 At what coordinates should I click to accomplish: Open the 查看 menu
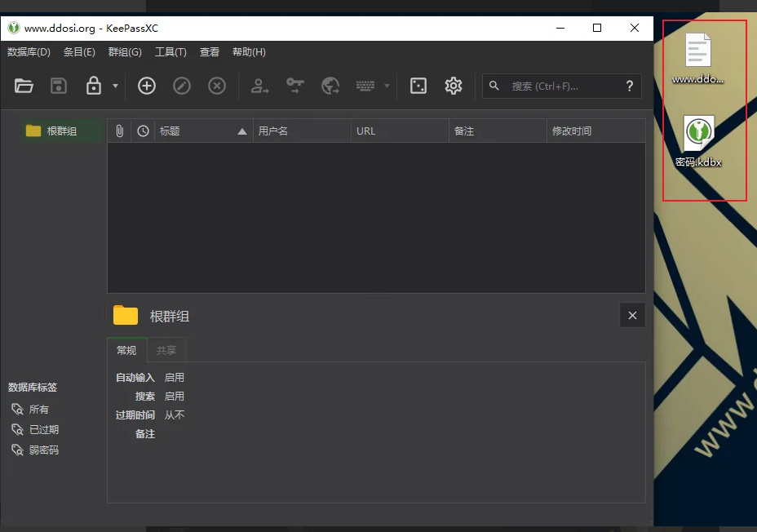[x=210, y=52]
